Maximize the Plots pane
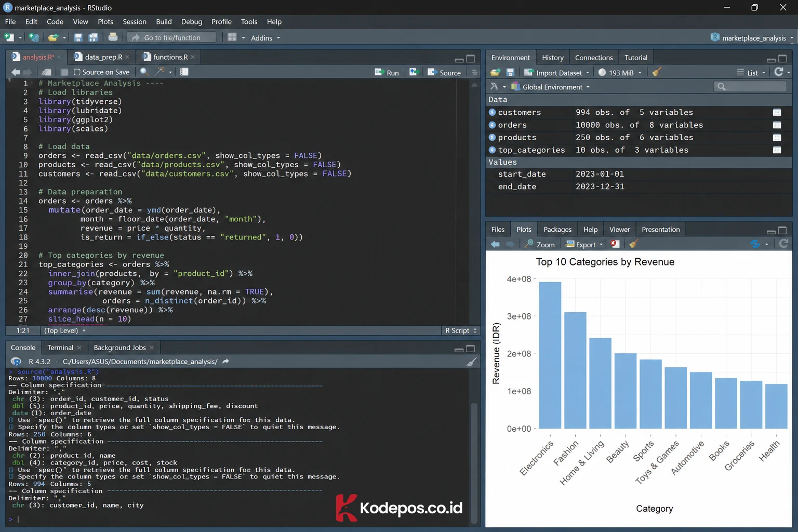This screenshot has height=532, width=798. (782, 230)
